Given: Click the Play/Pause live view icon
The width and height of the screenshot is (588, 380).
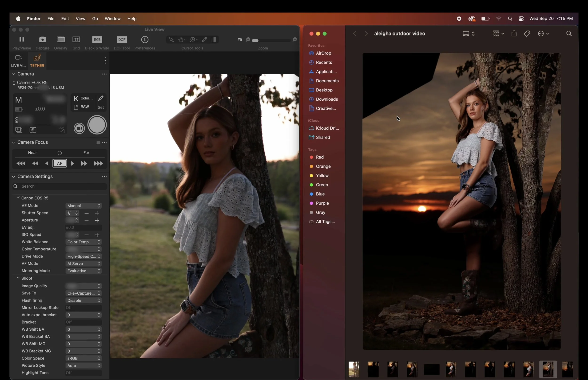Looking at the screenshot, I should tap(22, 40).
